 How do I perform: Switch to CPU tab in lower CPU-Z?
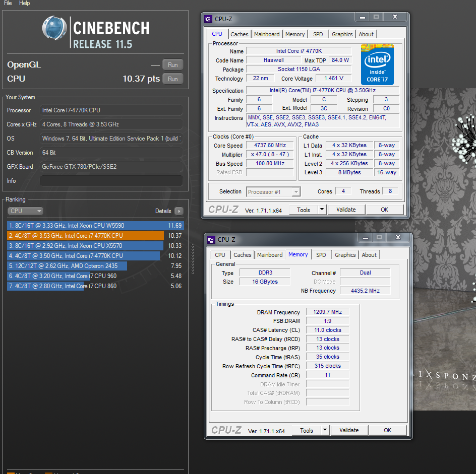(x=220, y=255)
